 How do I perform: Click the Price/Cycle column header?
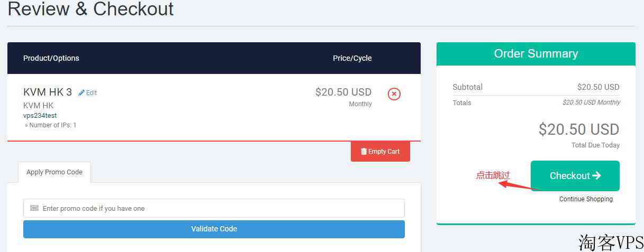tap(352, 58)
